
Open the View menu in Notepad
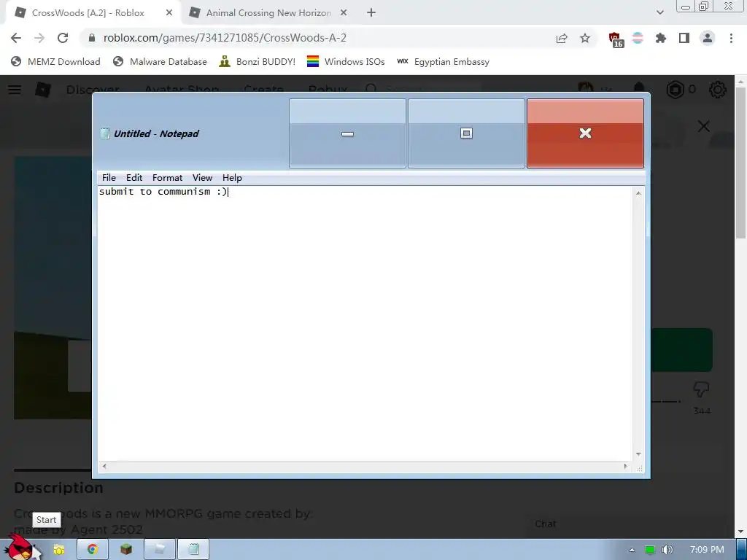(202, 178)
